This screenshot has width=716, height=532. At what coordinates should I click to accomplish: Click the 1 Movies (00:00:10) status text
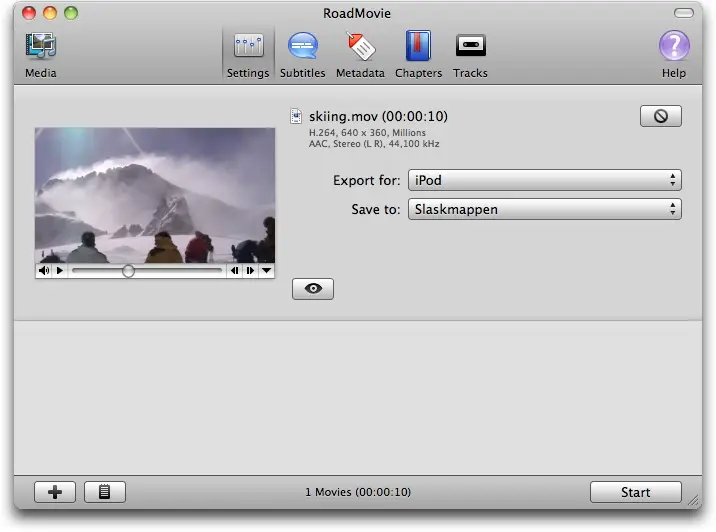358,492
